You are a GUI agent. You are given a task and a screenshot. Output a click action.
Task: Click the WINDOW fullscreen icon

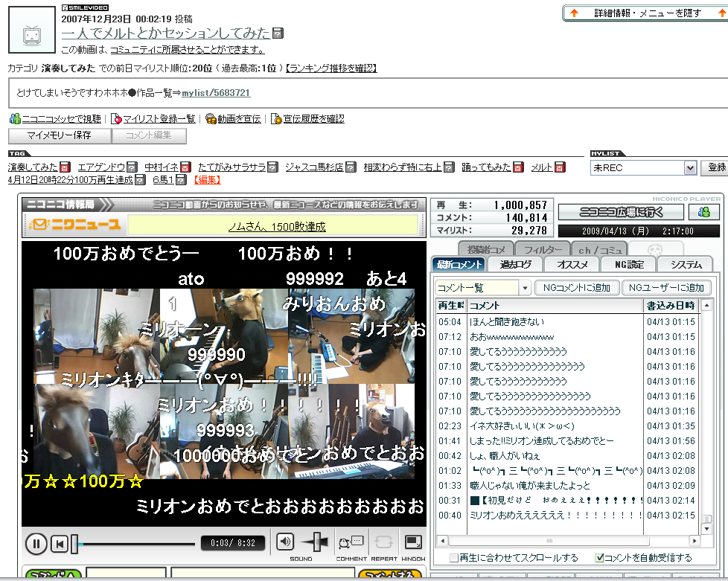(413, 542)
